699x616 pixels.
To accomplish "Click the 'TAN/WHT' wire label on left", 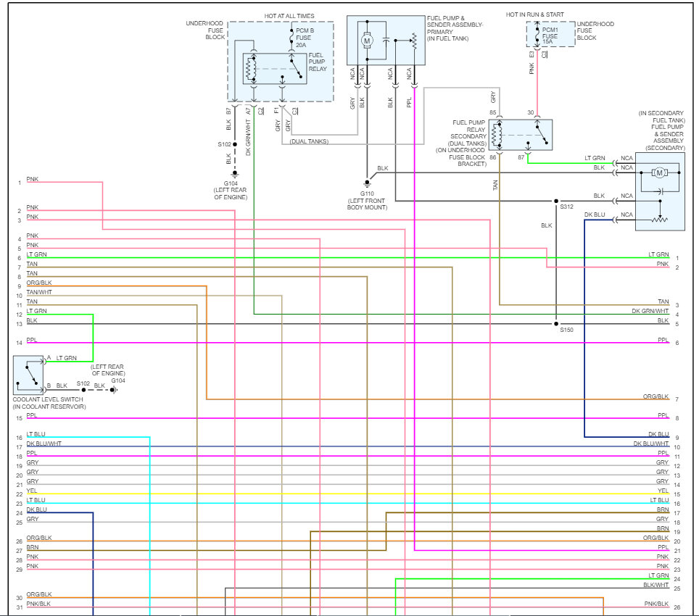I will point(39,291).
